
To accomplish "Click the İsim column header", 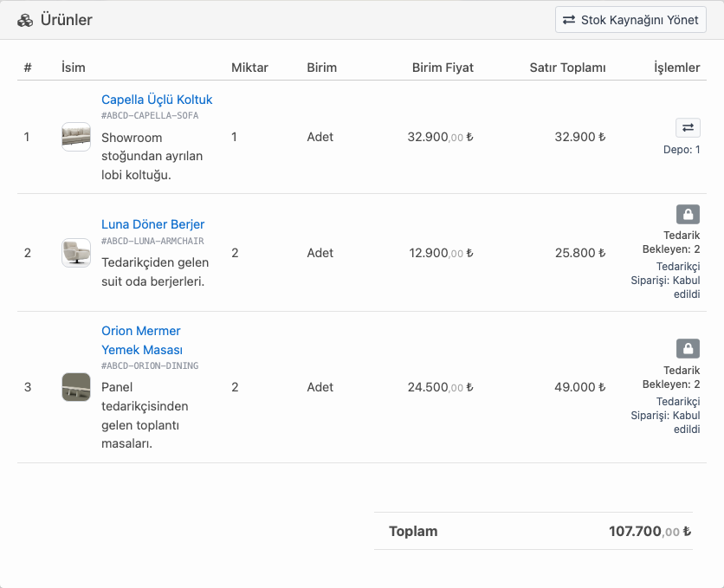I will [x=74, y=68].
